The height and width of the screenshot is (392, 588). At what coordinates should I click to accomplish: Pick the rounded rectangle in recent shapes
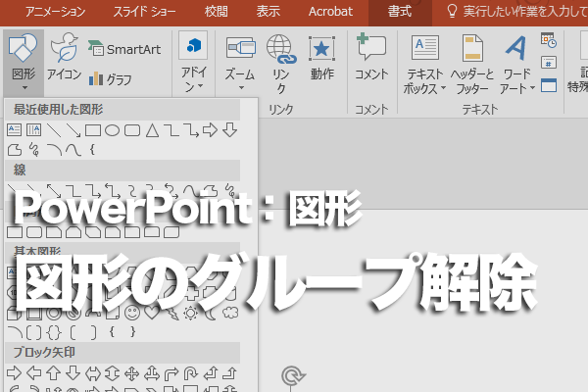[x=132, y=130]
